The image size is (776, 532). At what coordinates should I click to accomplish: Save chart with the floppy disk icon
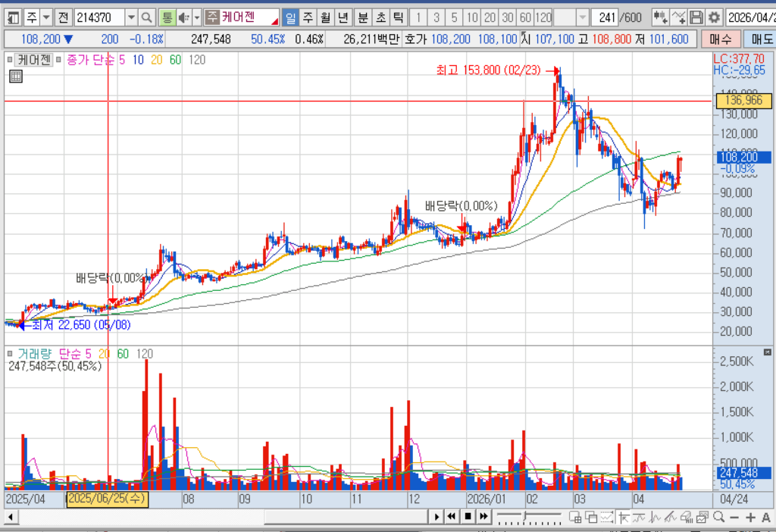[x=696, y=18]
